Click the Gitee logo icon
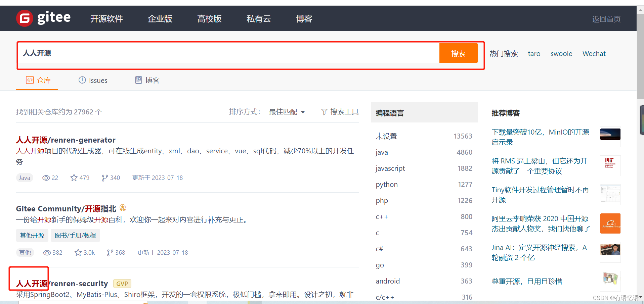Image resolution: width=644 pixels, height=304 pixels. pyautogui.click(x=25, y=18)
